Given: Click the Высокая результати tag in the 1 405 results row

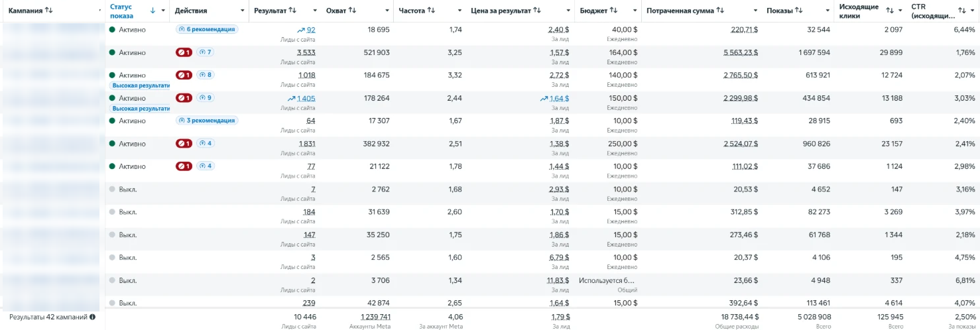Looking at the screenshot, I should click(x=140, y=108).
